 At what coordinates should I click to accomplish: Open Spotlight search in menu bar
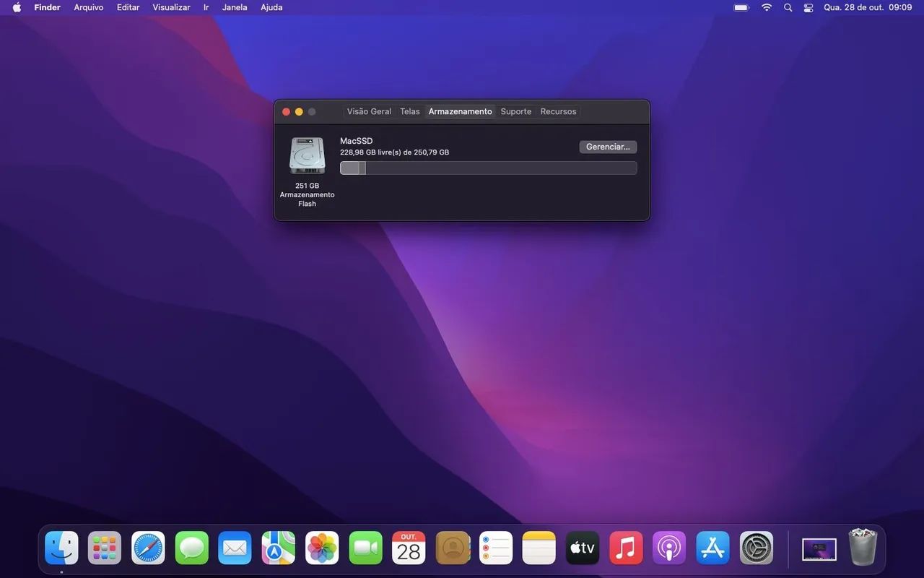788,7
